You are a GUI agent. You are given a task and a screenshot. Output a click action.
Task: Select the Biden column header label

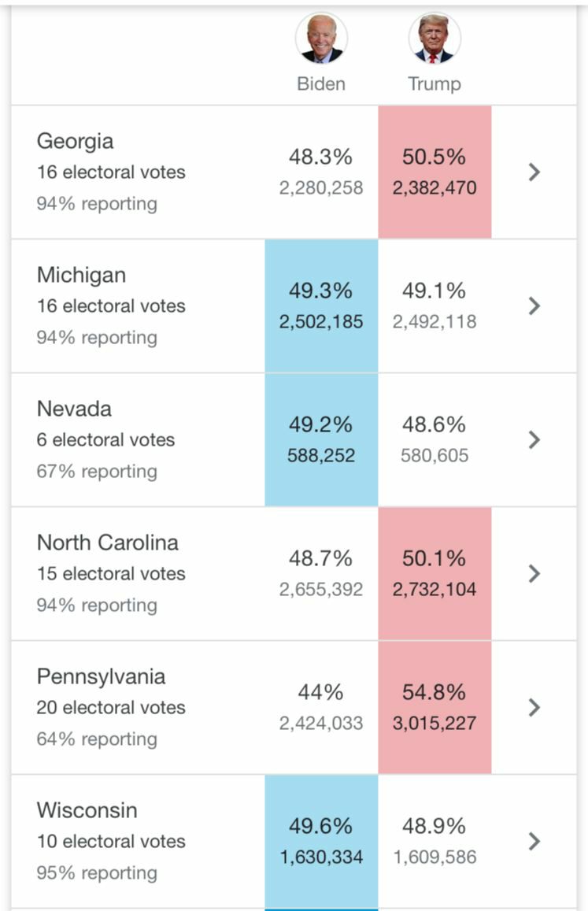point(321,84)
